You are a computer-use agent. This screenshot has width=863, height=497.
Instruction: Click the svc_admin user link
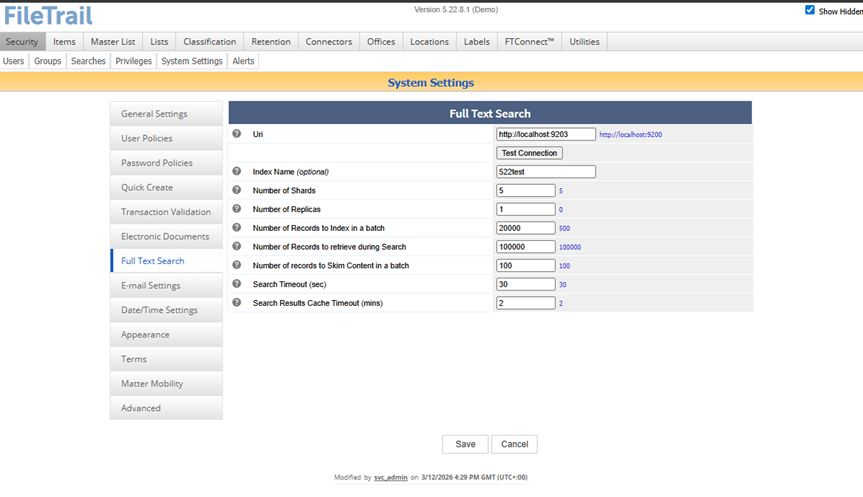point(391,477)
